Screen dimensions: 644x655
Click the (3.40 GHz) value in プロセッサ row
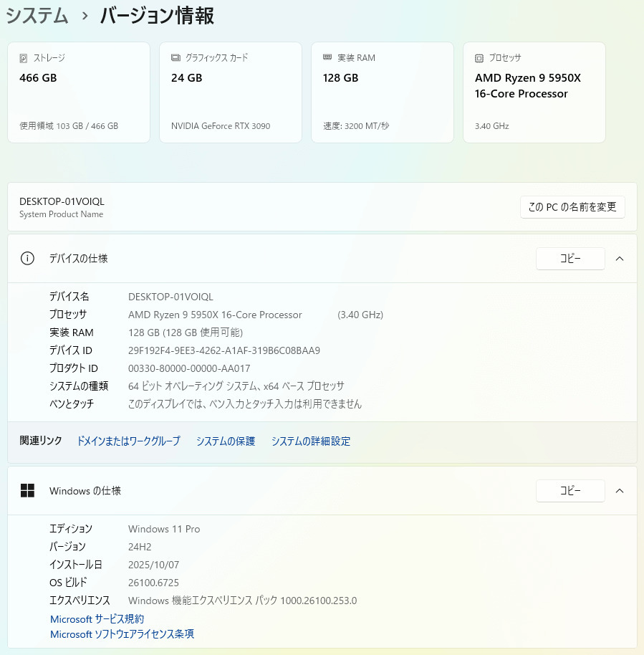[360, 315]
